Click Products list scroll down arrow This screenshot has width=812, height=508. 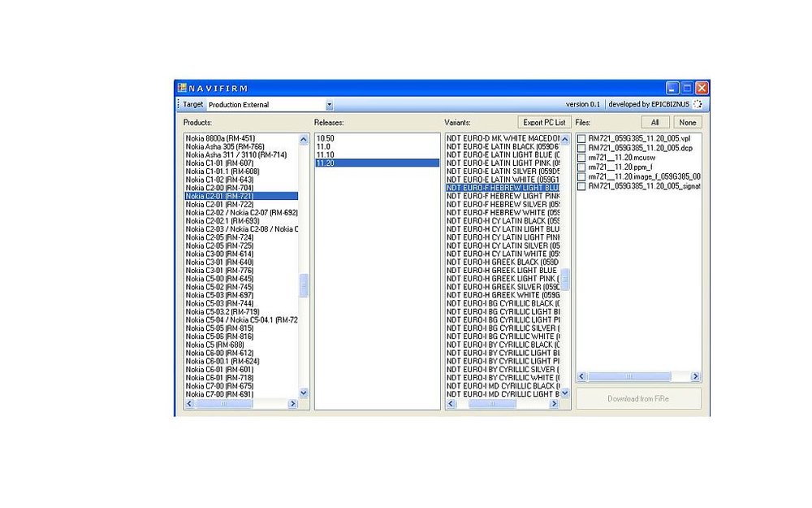click(304, 393)
